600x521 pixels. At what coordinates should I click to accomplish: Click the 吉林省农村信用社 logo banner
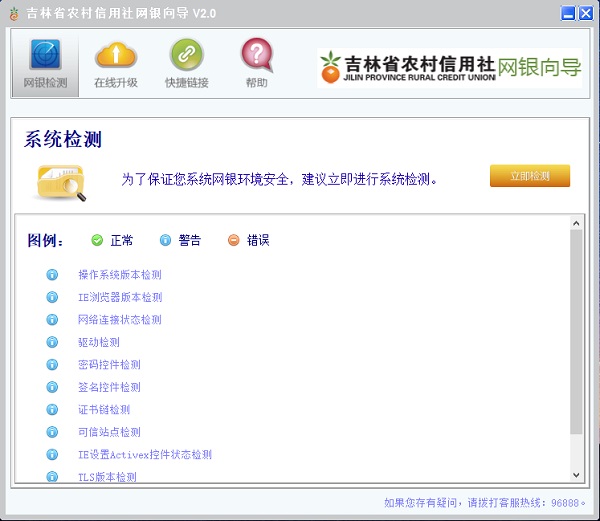[x=449, y=67]
